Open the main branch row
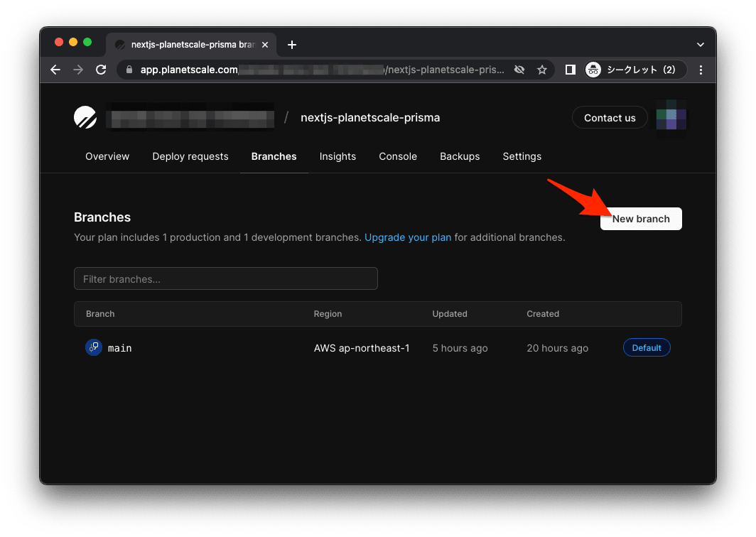The image size is (756, 537). [x=377, y=347]
